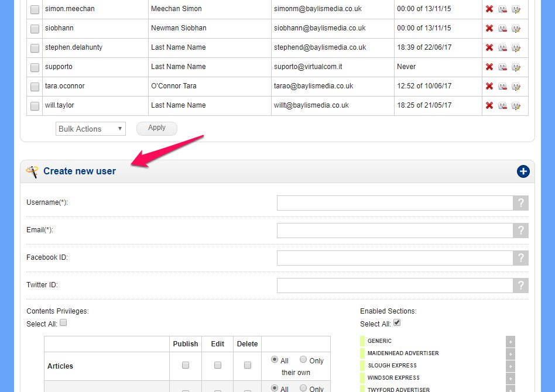The width and height of the screenshot is (555, 392).
Task: Click red X delete icon for supporto
Action: click(489, 67)
